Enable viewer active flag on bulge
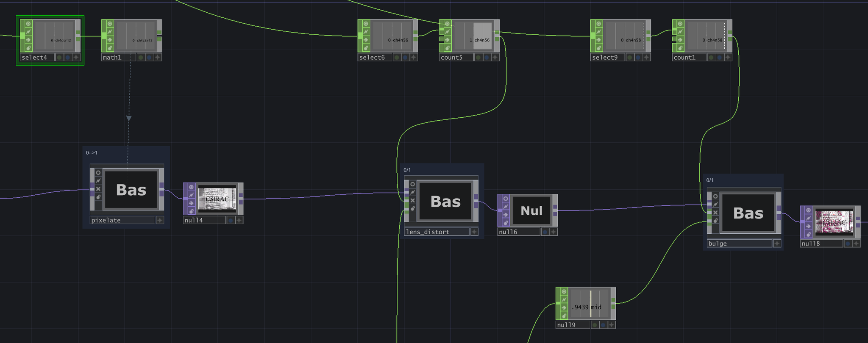 [715, 196]
